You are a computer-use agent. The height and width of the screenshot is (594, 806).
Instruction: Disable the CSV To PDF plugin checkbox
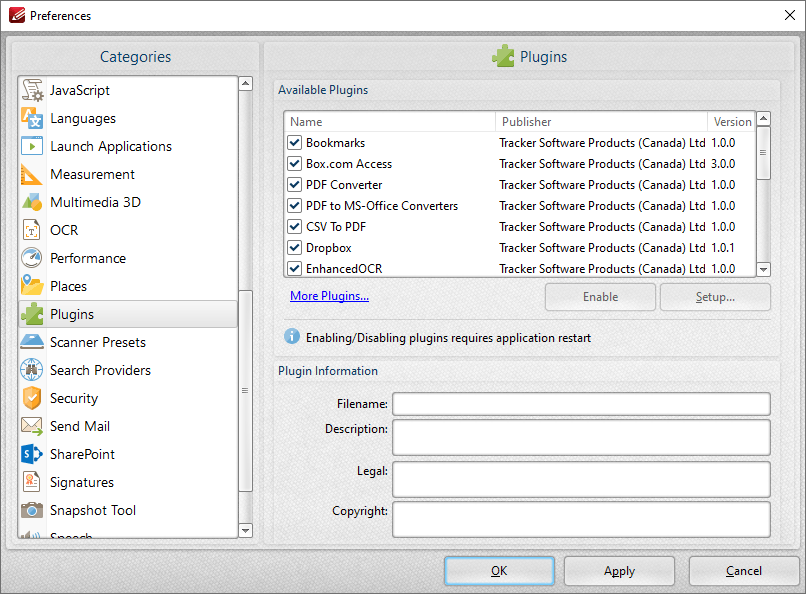pos(295,227)
